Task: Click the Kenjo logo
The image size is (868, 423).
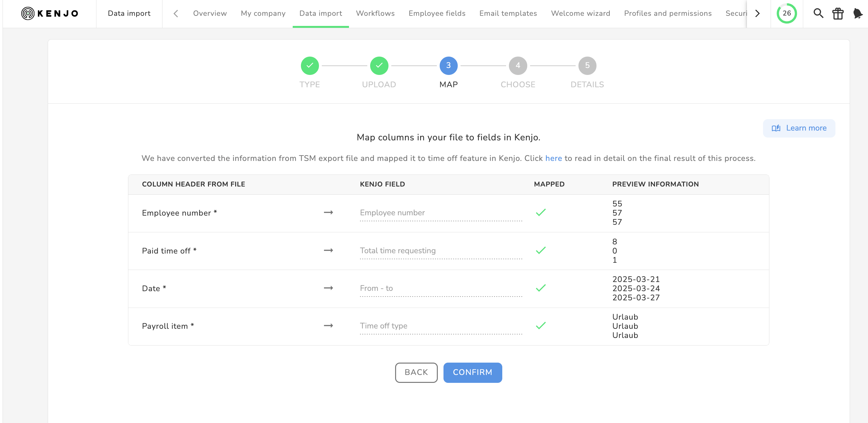Action: tap(50, 14)
